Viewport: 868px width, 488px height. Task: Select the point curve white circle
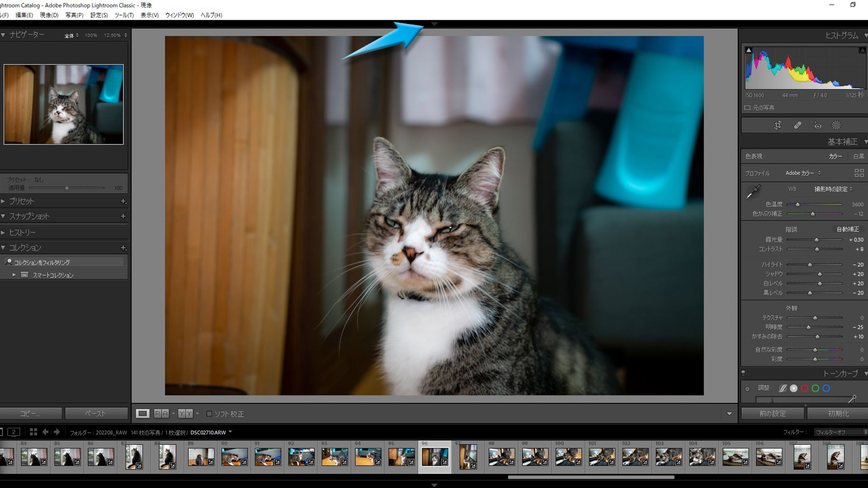(793, 388)
